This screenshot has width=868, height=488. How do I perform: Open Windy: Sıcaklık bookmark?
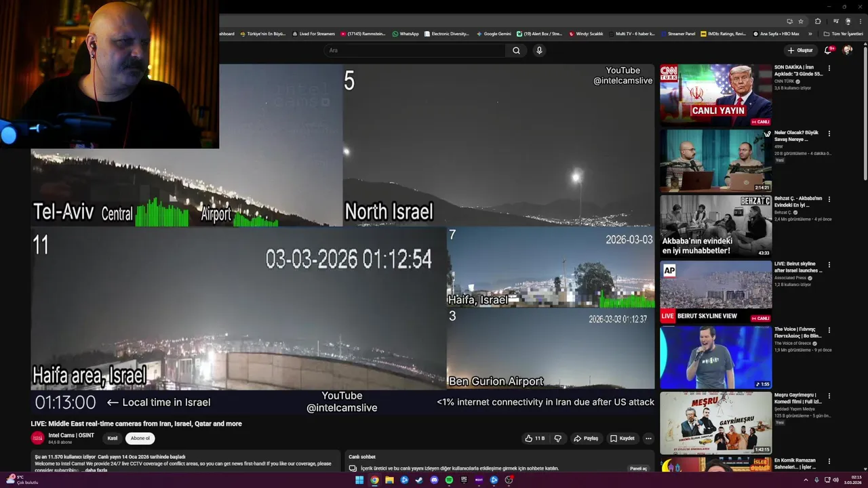tap(586, 33)
